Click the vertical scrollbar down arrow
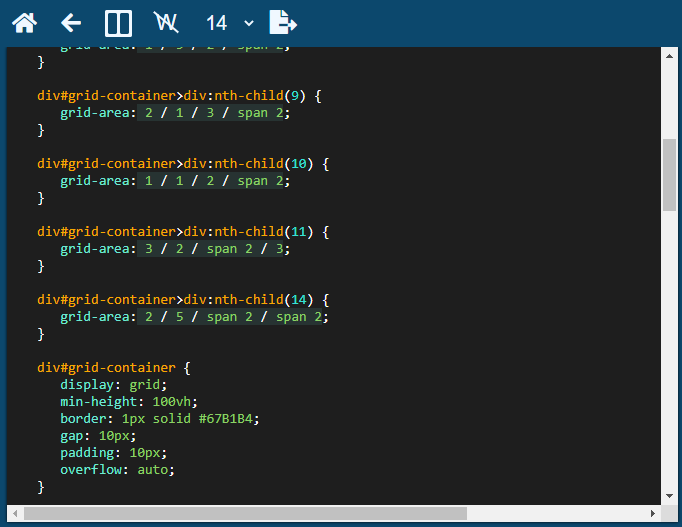This screenshot has height=527, width=682. tap(669, 496)
